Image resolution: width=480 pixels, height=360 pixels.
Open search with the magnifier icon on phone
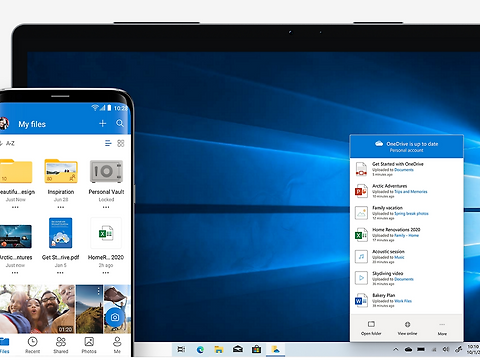coord(120,123)
